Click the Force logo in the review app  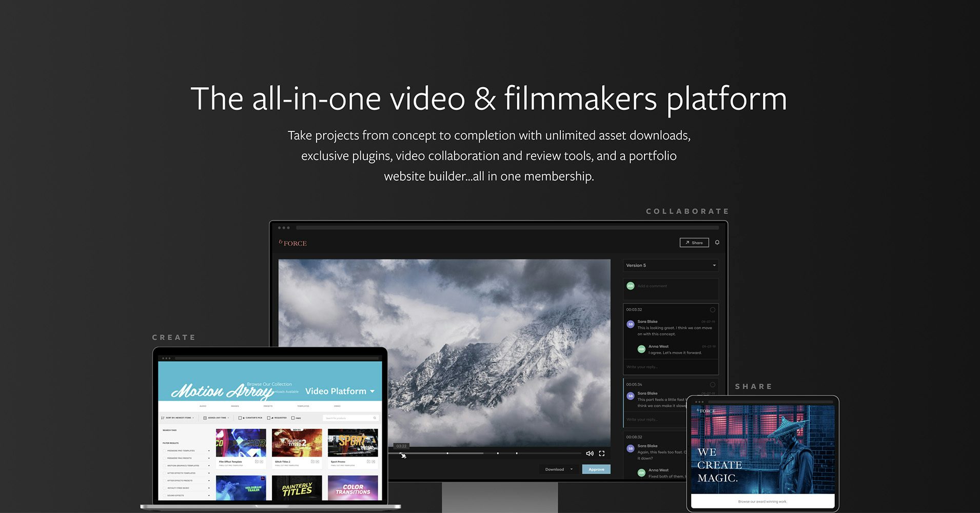coord(293,243)
